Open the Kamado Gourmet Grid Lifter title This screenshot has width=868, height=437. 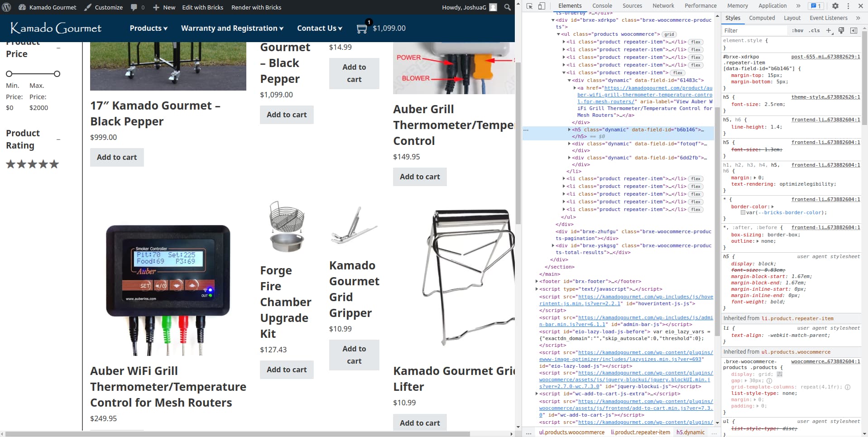454,379
